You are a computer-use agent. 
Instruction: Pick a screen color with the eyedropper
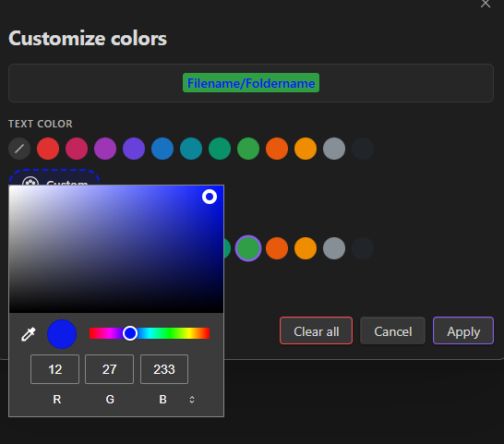[x=29, y=334]
